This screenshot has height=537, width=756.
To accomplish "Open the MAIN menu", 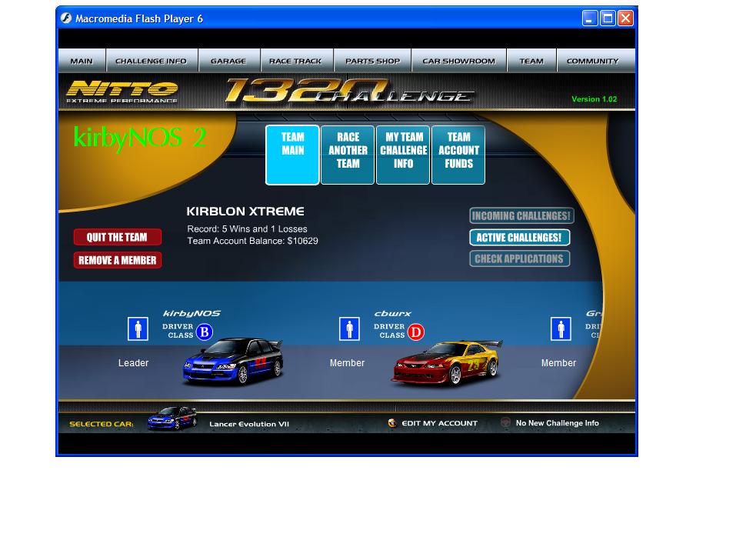I will point(82,61).
